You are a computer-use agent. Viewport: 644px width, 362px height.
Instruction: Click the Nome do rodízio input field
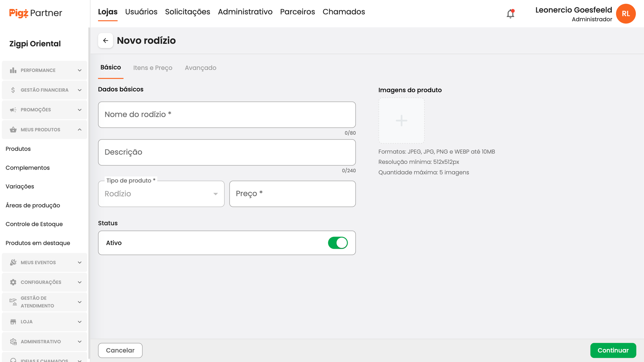[227, 115]
